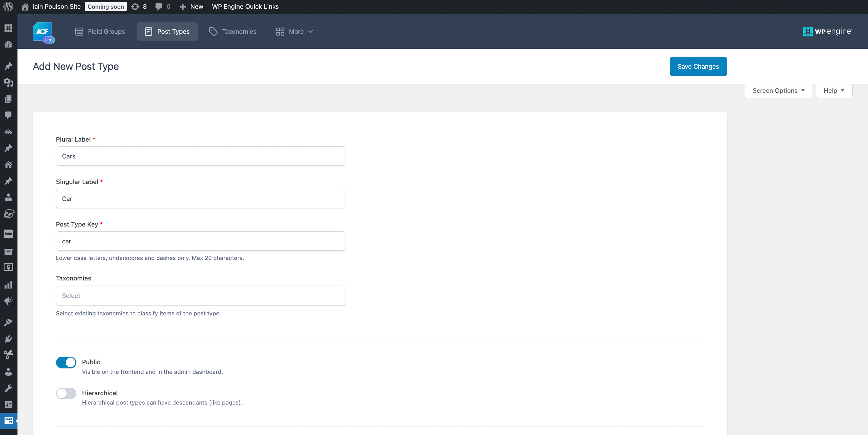Open the Settings sliders sidebar icon
This screenshot has height=435, width=868.
coord(8,405)
